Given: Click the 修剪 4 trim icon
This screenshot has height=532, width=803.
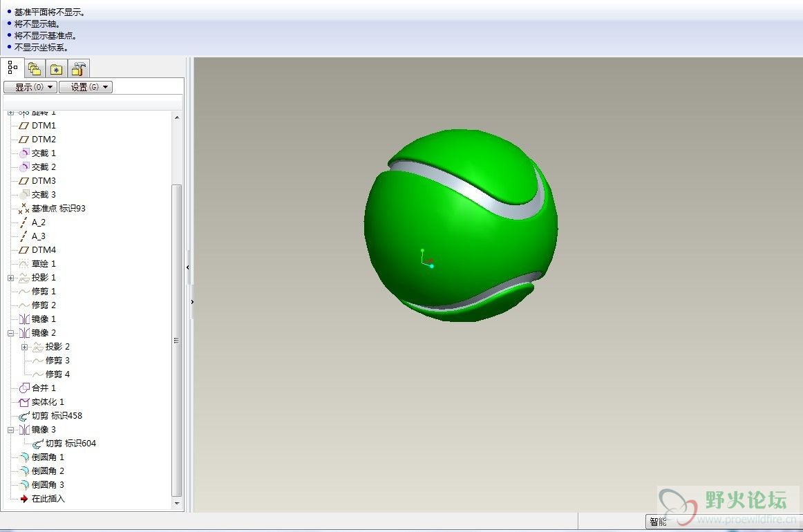Looking at the screenshot, I should 38,374.
